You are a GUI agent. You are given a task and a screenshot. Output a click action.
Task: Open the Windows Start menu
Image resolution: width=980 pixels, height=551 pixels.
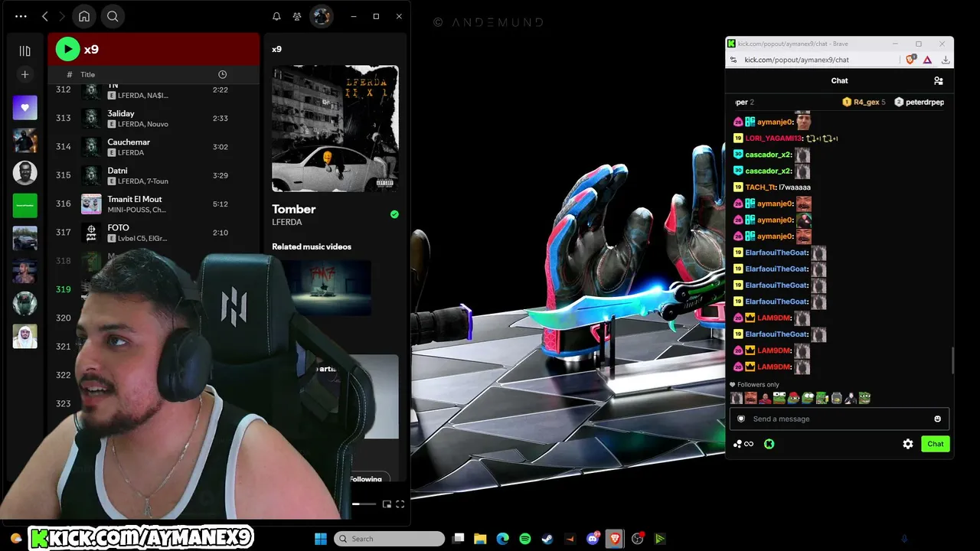(x=321, y=539)
